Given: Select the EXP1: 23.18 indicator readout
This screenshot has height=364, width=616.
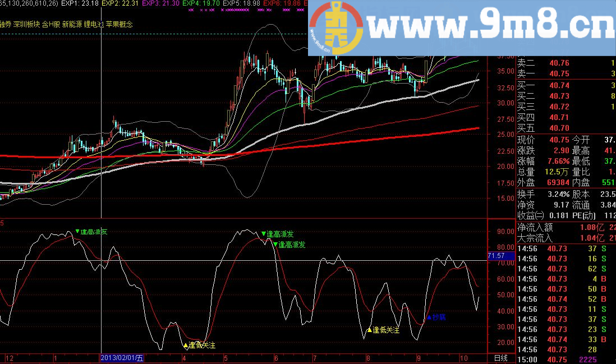Looking at the screenshot, I should tap(80, 3).
